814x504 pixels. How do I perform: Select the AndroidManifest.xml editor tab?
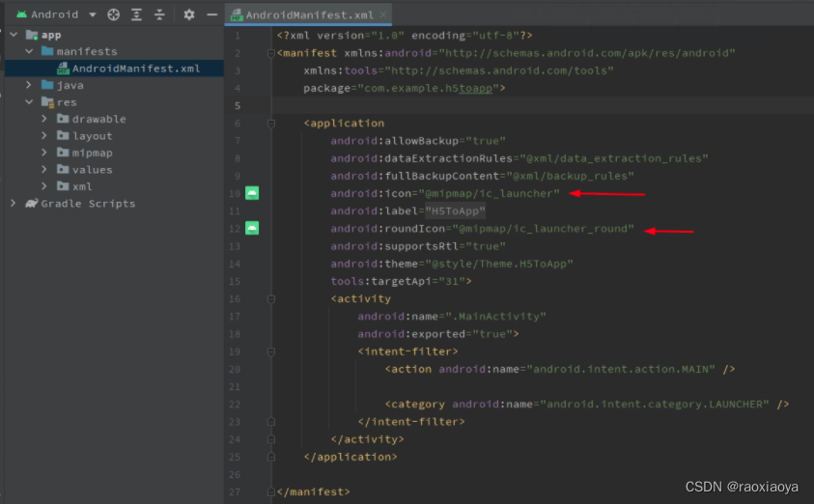[309, 15]
